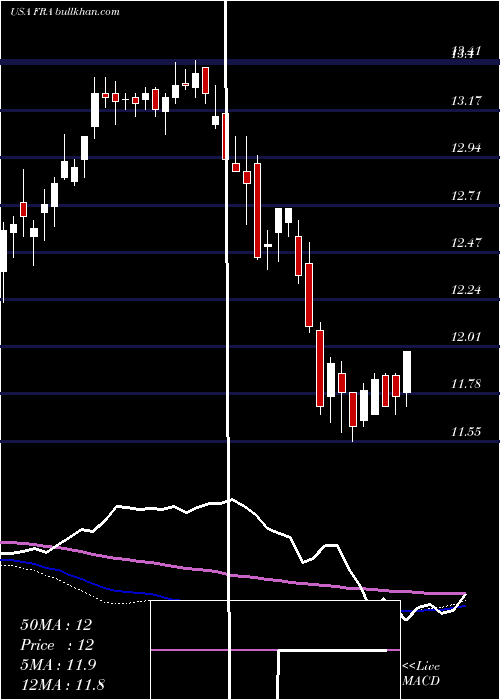The width and height of the screenshot is (500, 700).
Task: Click the 12.47 price axis label
Action: point(467,243)
